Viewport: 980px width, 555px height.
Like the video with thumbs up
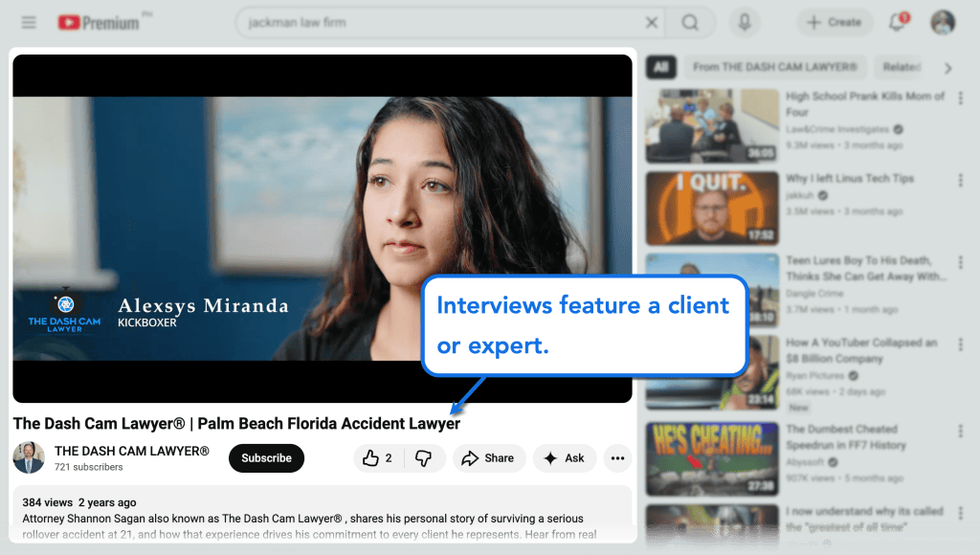(x=378, y=458)
